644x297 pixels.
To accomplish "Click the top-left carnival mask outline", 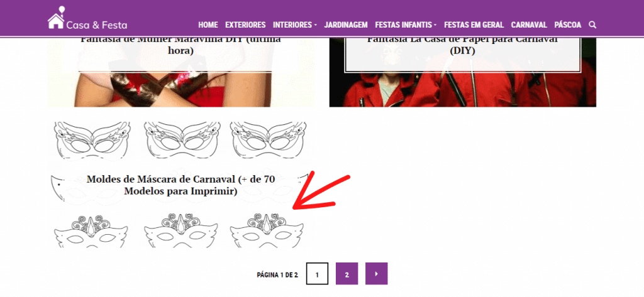I will pos(92,140).
